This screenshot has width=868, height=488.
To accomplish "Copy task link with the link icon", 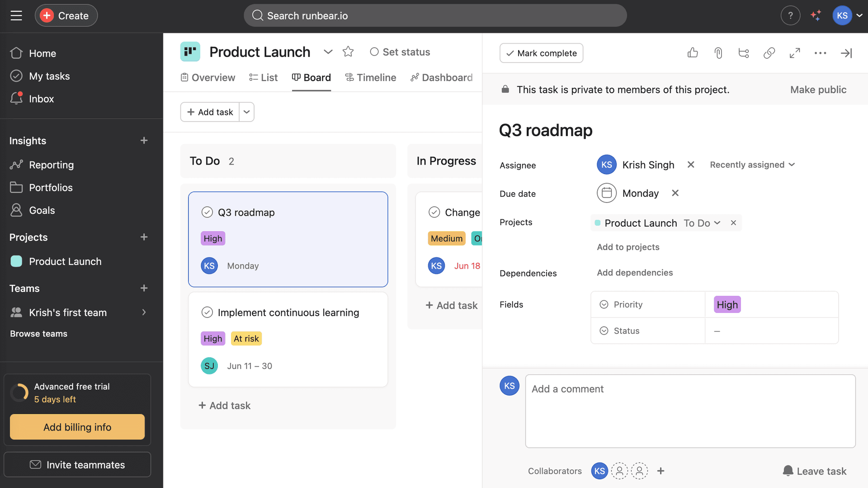I will [769, 53].
